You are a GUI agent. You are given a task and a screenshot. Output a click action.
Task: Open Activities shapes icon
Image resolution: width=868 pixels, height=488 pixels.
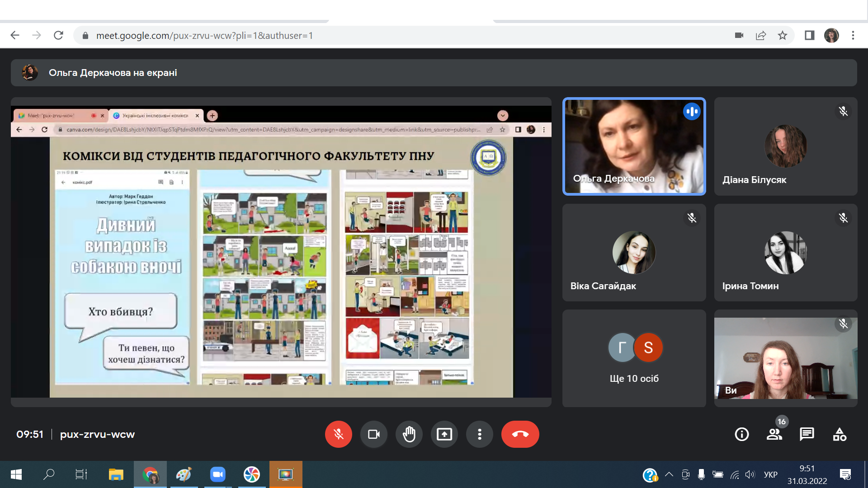pos(840,434)
